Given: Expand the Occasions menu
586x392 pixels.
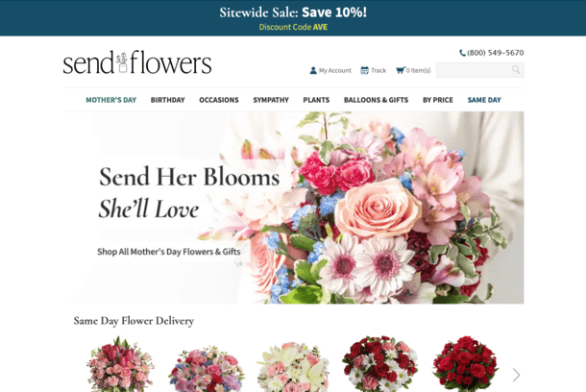Looking at the screenshot, I should tap(219, 100).
